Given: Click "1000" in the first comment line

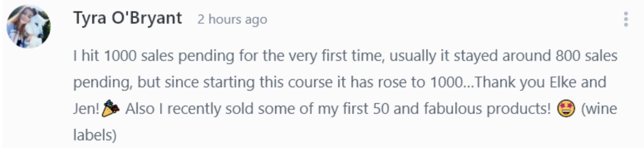Looking at the screenshot, I should [120, 56].
